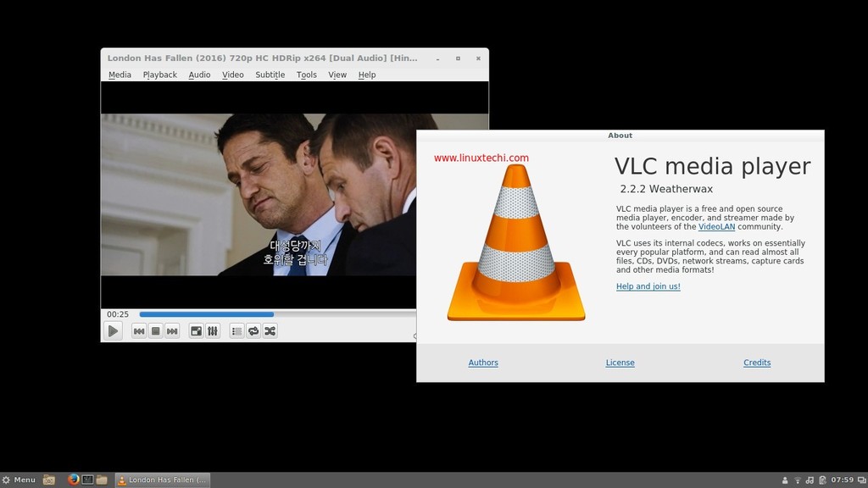Click the VLC media player heading
The width and height of the screenshot is (868, 488).
[712, 166]
